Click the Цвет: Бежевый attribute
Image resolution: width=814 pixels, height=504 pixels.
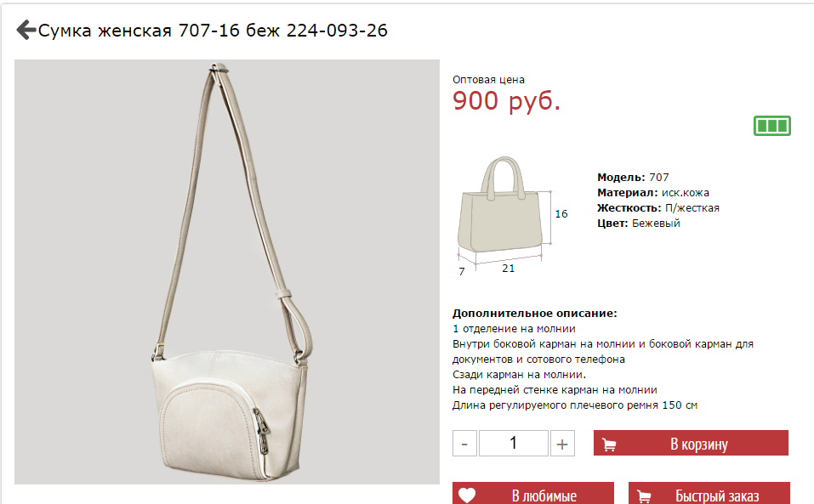pos(639,224)
